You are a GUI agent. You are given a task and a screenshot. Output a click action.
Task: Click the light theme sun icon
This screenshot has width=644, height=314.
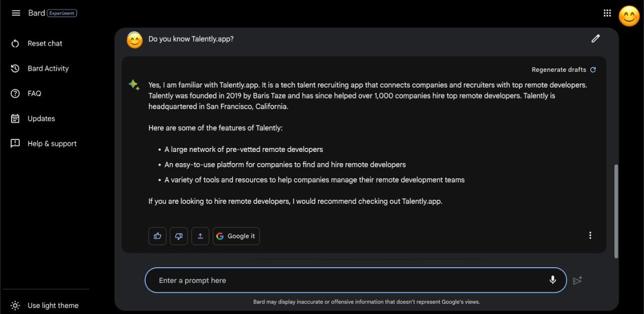pyautogui.click(x=16, y=305)
